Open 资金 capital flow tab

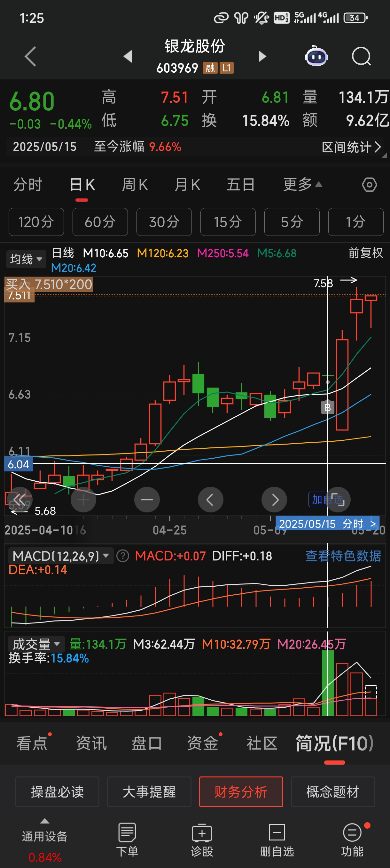click(203, 743)
